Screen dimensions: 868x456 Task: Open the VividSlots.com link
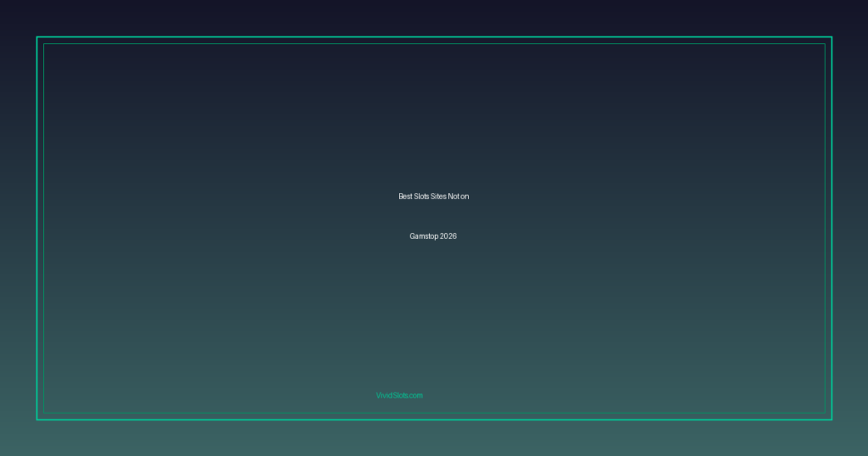(399, 396)
